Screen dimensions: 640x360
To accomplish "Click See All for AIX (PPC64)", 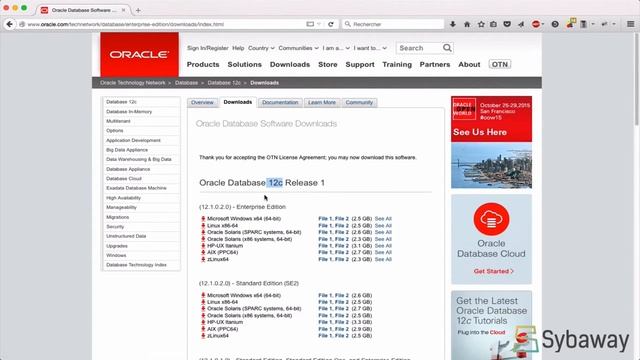I will tap(383, 253).
